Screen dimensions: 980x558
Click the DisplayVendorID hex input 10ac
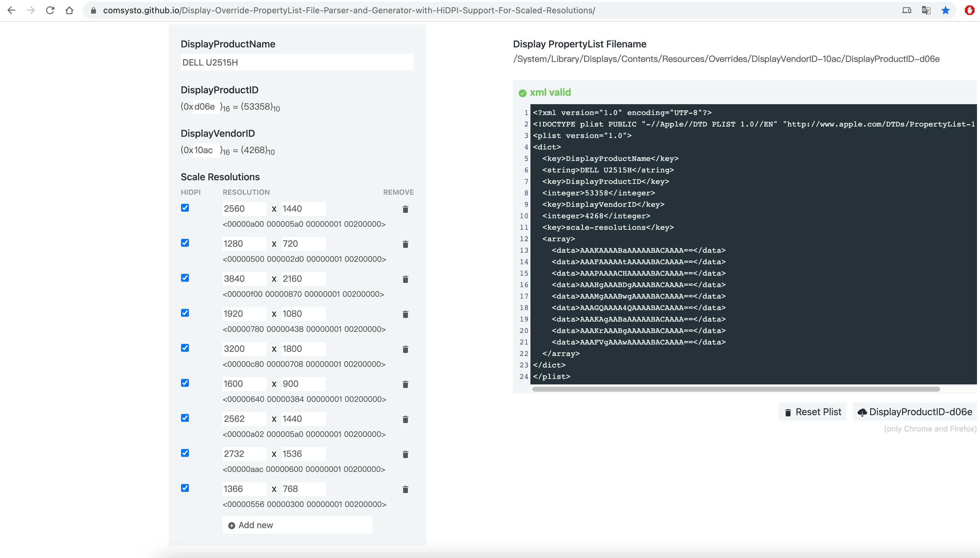pyautogui.click(x=206, y=150)
